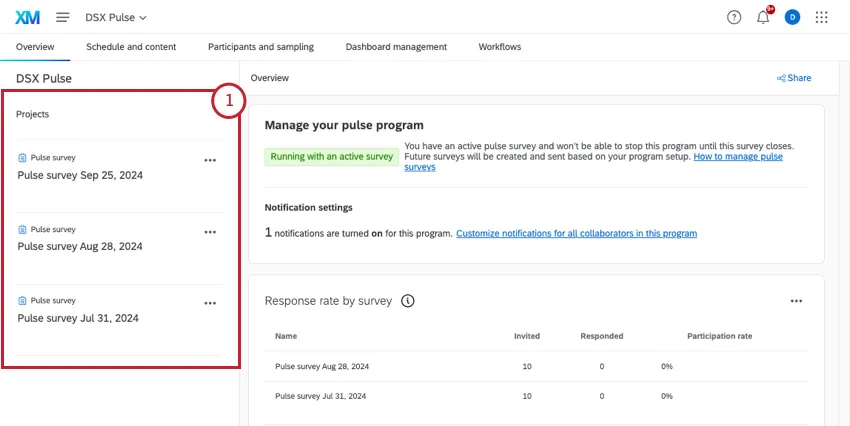Open the Dashboard management tab
Screen dimensions: 850x426
[396, 47]
